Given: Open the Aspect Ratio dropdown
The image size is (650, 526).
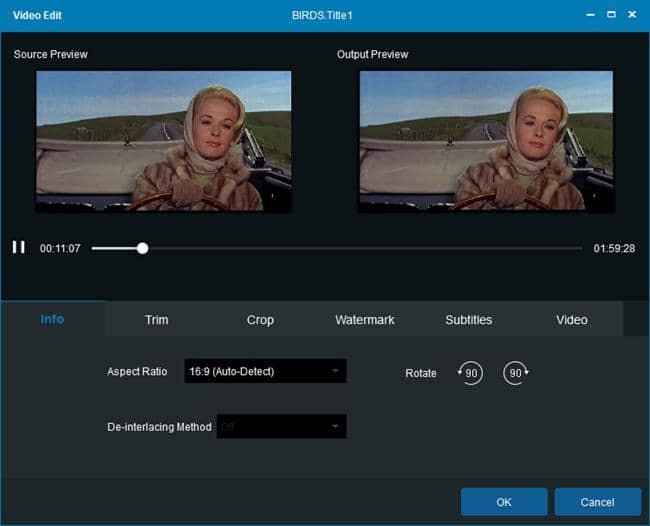Looking at the screenshot, I should coord(265,371).
